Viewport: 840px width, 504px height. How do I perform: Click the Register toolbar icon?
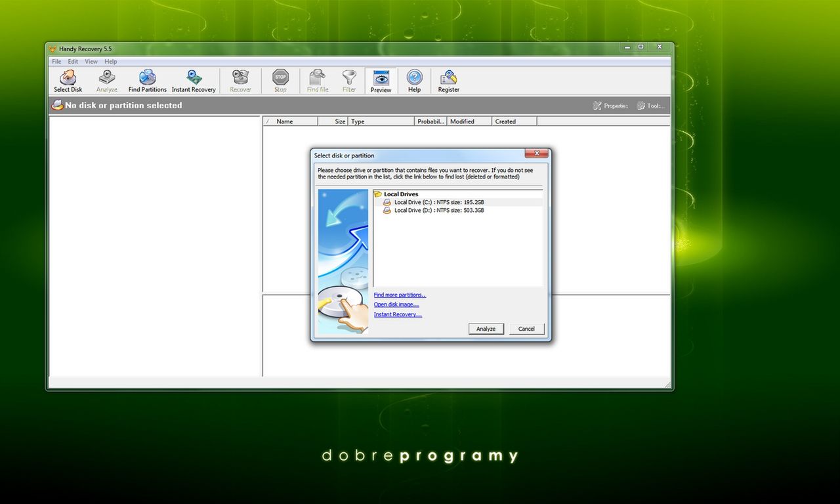pyautogui.click(x=449, y=77)
